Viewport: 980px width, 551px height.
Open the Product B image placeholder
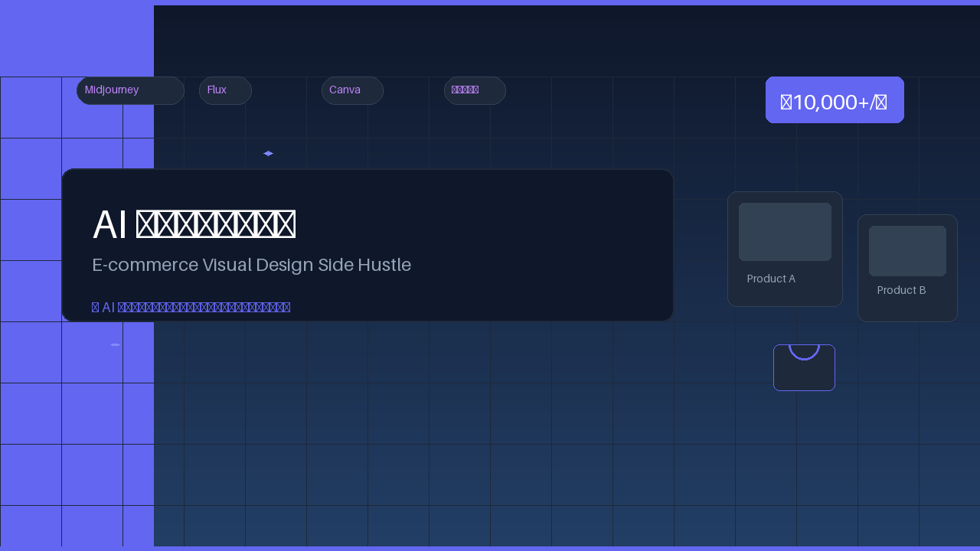click(907, 251)
